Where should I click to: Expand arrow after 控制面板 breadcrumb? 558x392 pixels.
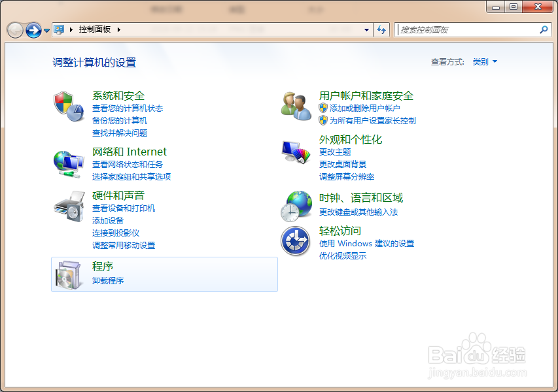pos(119,30)
